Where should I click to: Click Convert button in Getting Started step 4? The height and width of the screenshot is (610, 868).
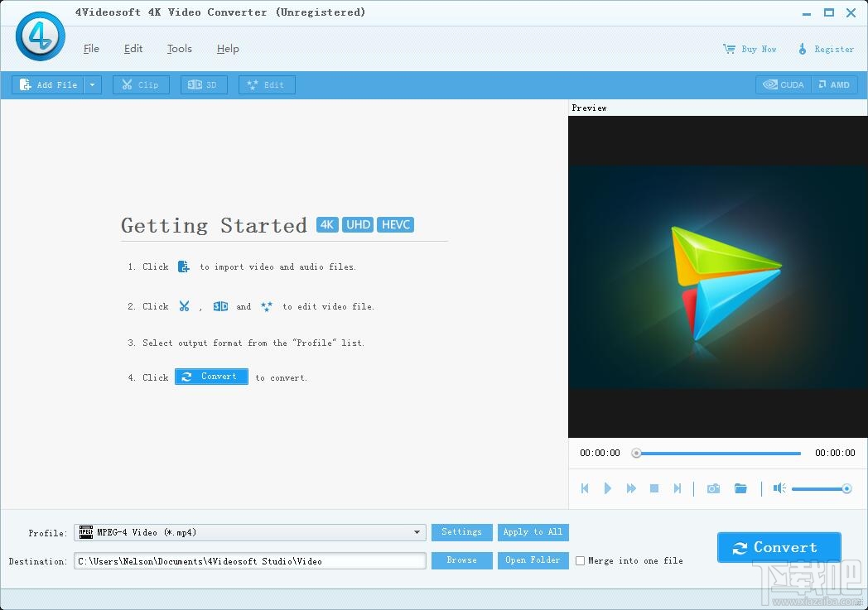(211, 376)
